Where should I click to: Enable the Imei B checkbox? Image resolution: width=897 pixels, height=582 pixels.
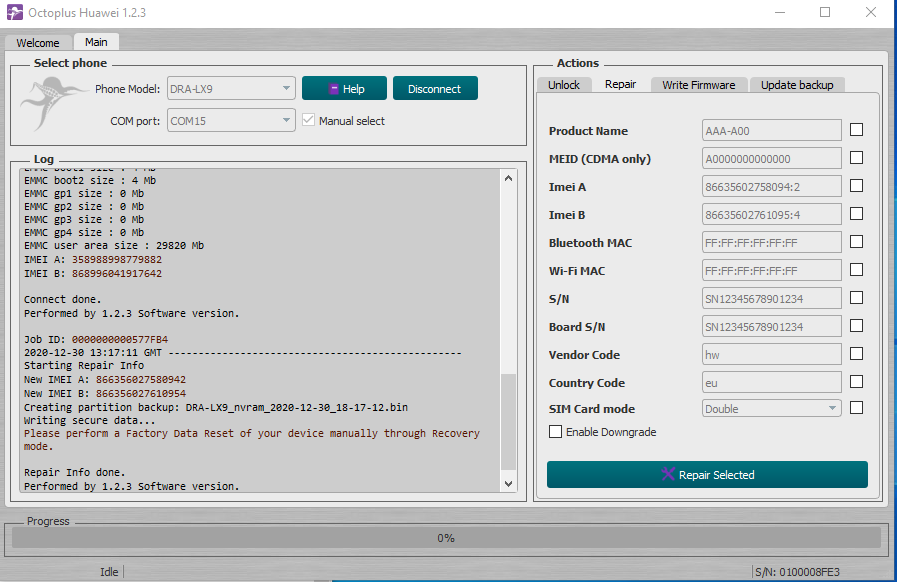tap(856, 213)
